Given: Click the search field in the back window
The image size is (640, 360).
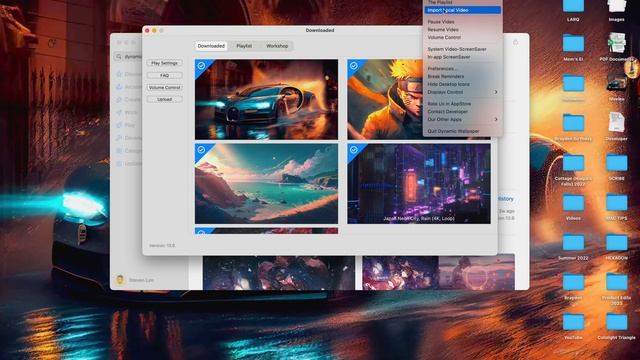Looking at the screenshot, I should (129, 56).
